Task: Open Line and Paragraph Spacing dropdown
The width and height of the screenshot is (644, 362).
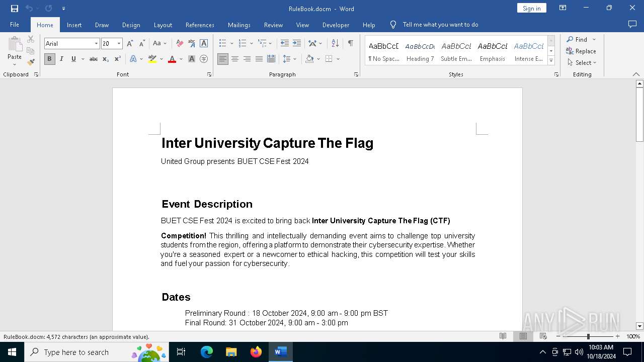Action: tap(290, 59)
